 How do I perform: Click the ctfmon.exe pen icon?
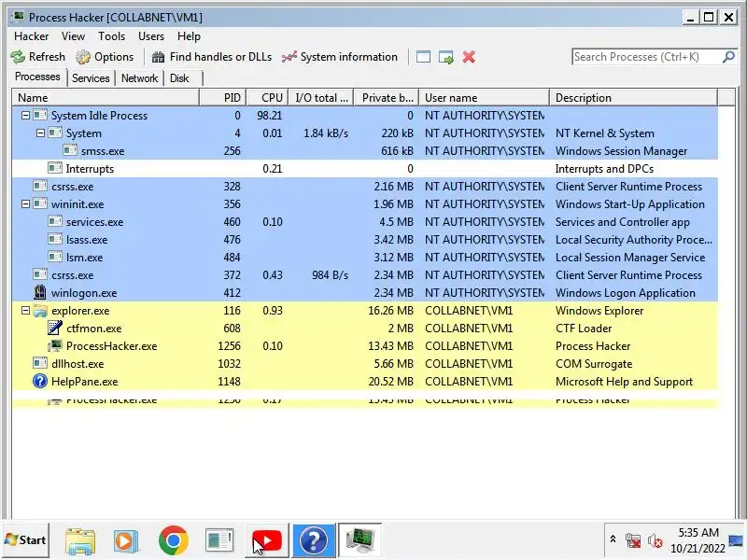55,329
